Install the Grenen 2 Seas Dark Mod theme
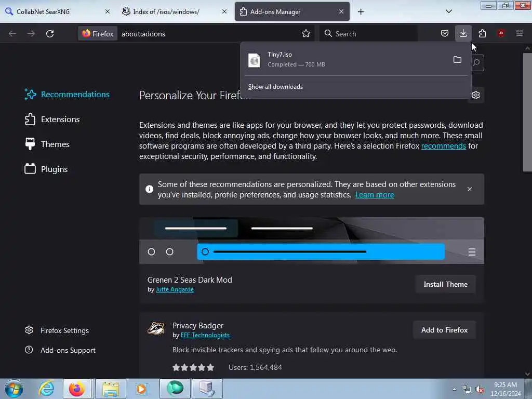Image resolution: width=532 pixels, height=399 pixels. pyautogui.click(x=445, y=284)
